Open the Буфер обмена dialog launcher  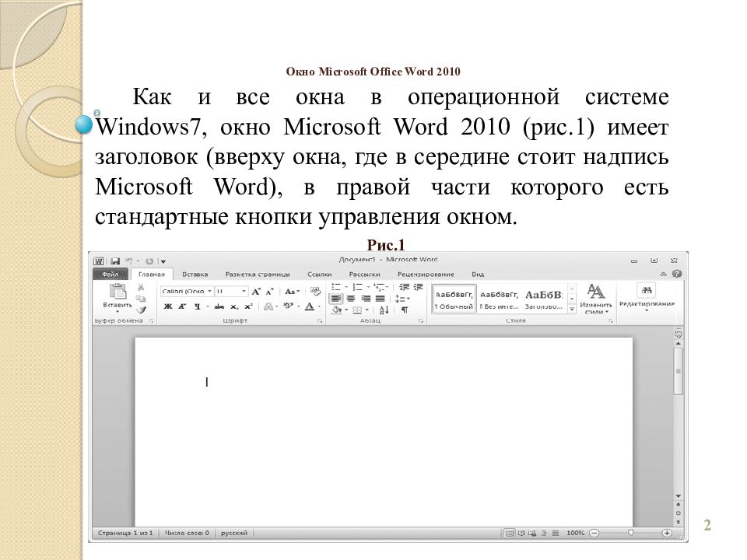pos(151,321)
